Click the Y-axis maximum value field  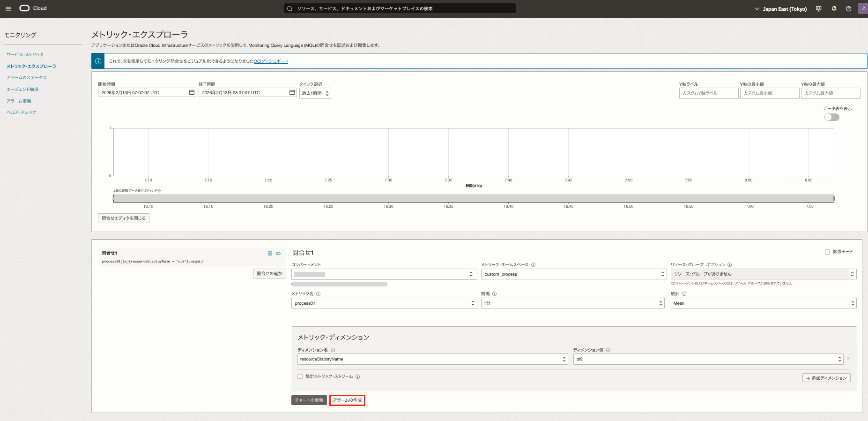(x=831, y=93)
